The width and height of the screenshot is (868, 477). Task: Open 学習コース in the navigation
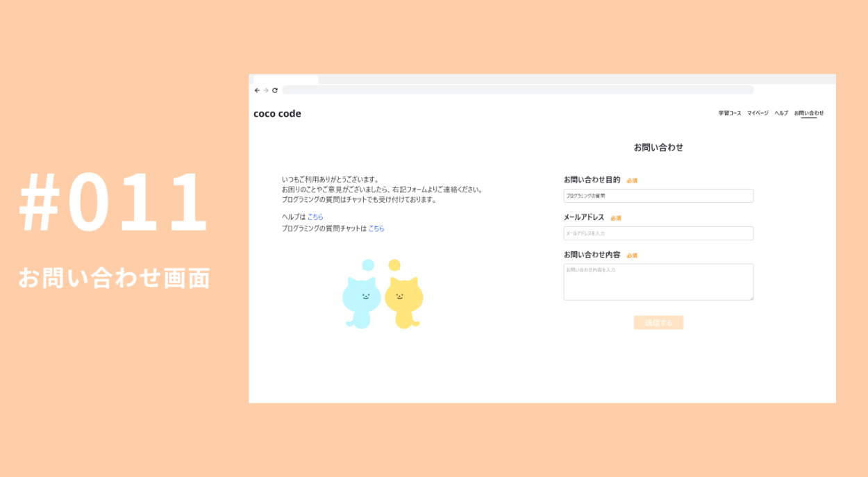pyautogui.click(x=730, y=113)
